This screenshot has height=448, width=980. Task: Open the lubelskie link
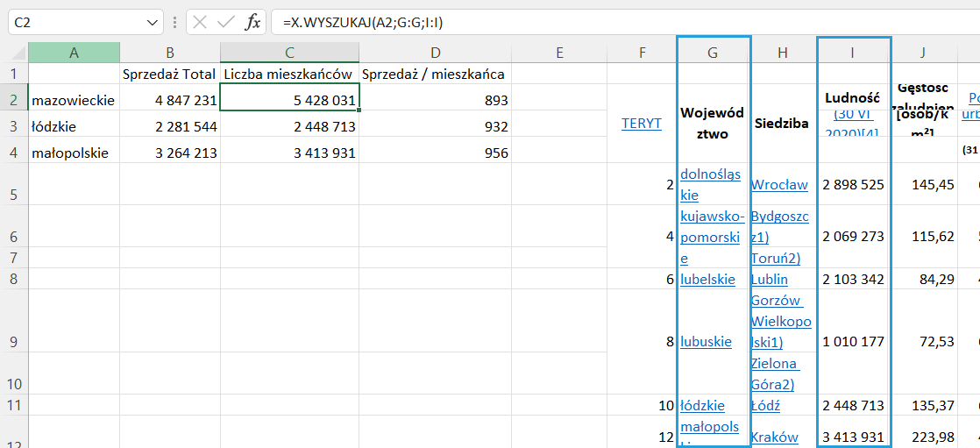(x=707, y=279)
